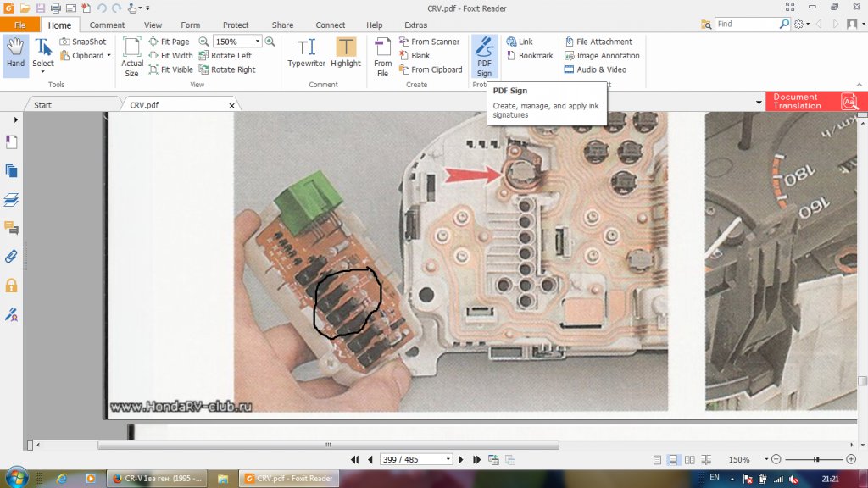Switch to the Protect ribbon tab
868x488 pixels.
tap(236, 25)
